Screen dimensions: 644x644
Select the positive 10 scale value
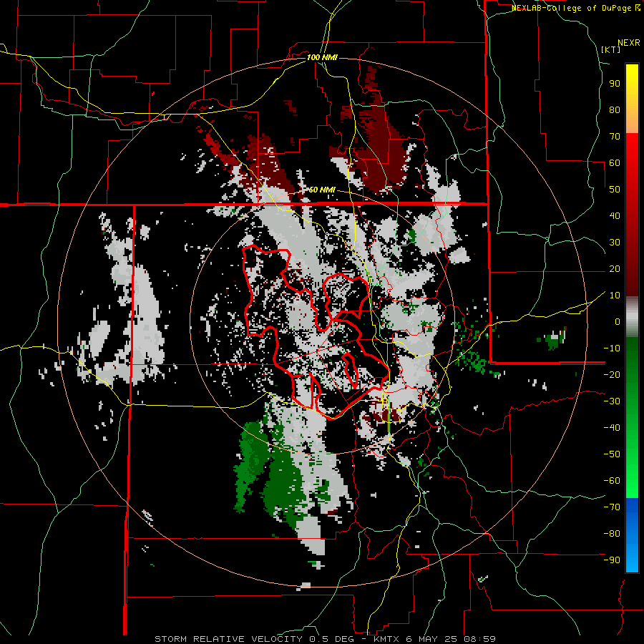click(x=615, y=296)
